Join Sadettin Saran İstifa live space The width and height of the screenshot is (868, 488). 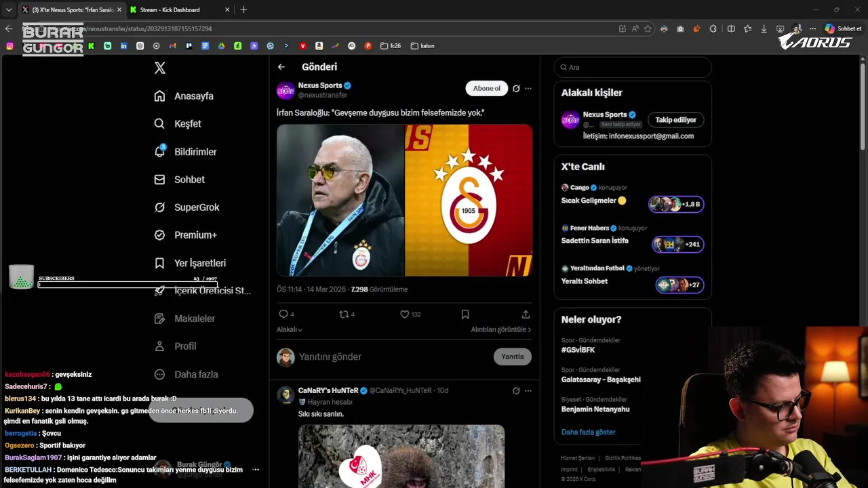tap(677, 245)
